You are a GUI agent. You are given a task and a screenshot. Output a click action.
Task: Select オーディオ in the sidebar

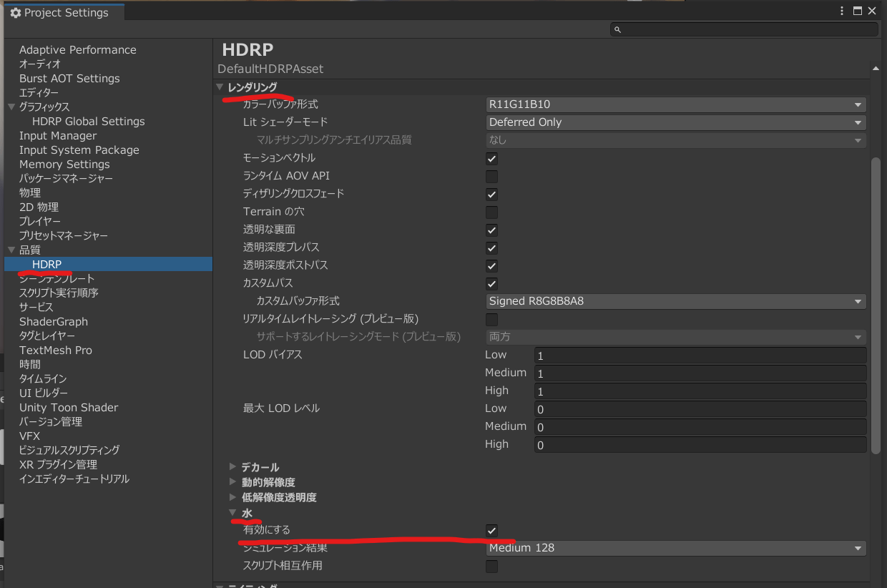pyautogui.click(x=40, y=64)
